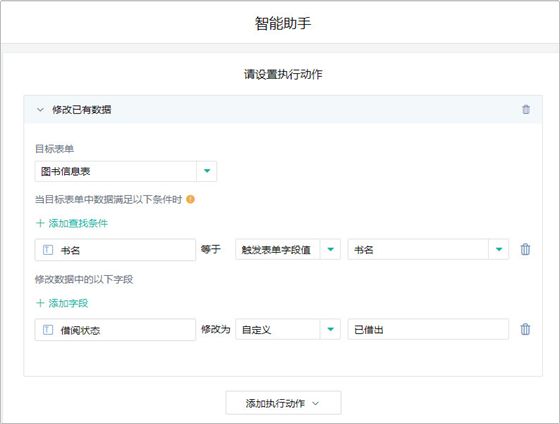Open the 触发表单字段值 dropdown arrow
The width and height of the screenshot is (560, 424).
[330, 249]
